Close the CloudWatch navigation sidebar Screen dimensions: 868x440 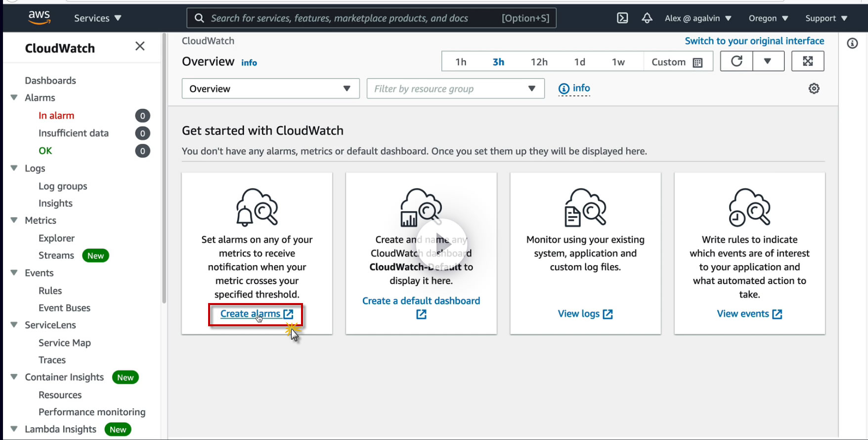click(140, 46)
